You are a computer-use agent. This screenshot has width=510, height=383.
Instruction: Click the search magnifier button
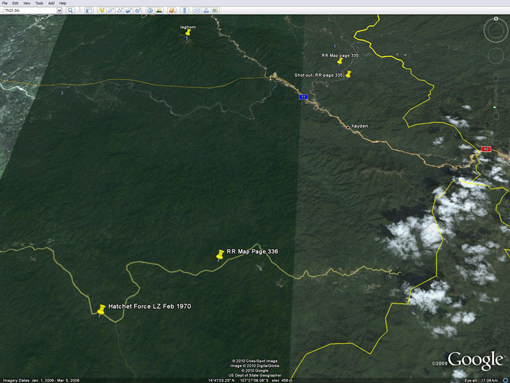pos(70,10)
